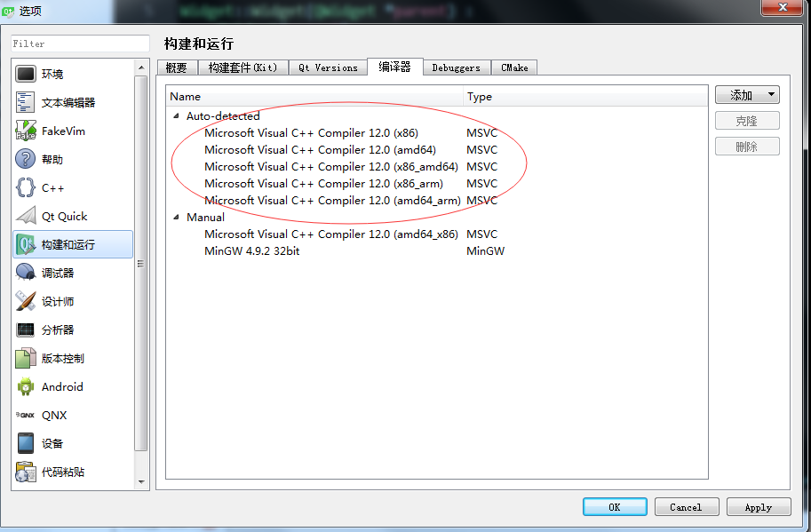Select the 版本控制 version control icon
This screenshot has height=532, width=811.
click(26, 358)
